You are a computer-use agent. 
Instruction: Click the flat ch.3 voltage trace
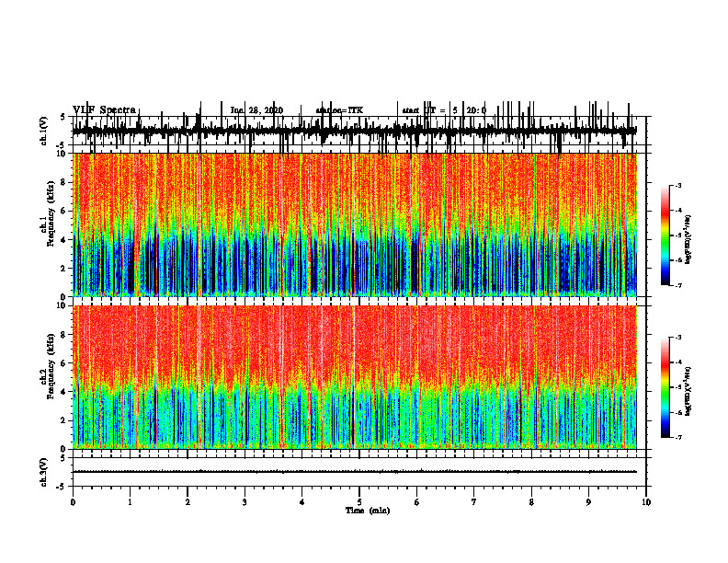click(x=354, y=472)
